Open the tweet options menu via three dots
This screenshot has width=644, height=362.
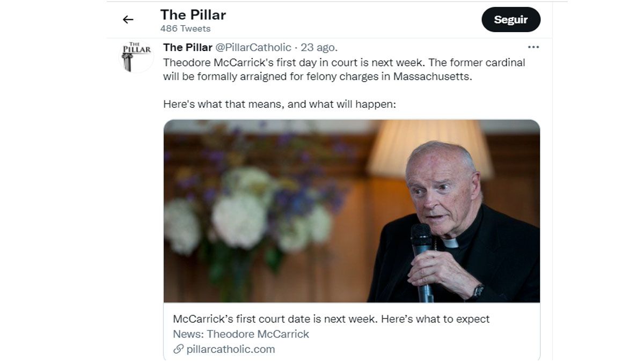point(533,47)
